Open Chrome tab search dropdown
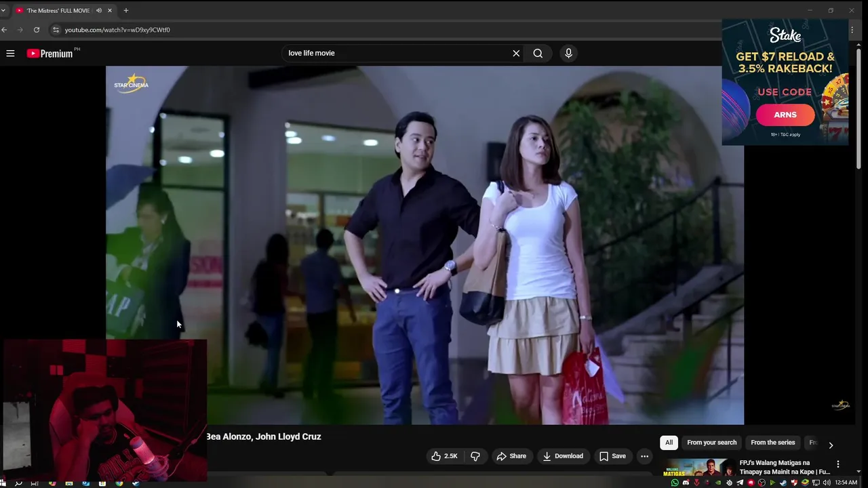This screenshot has width=868, height=488. click(x=3, y=10)
